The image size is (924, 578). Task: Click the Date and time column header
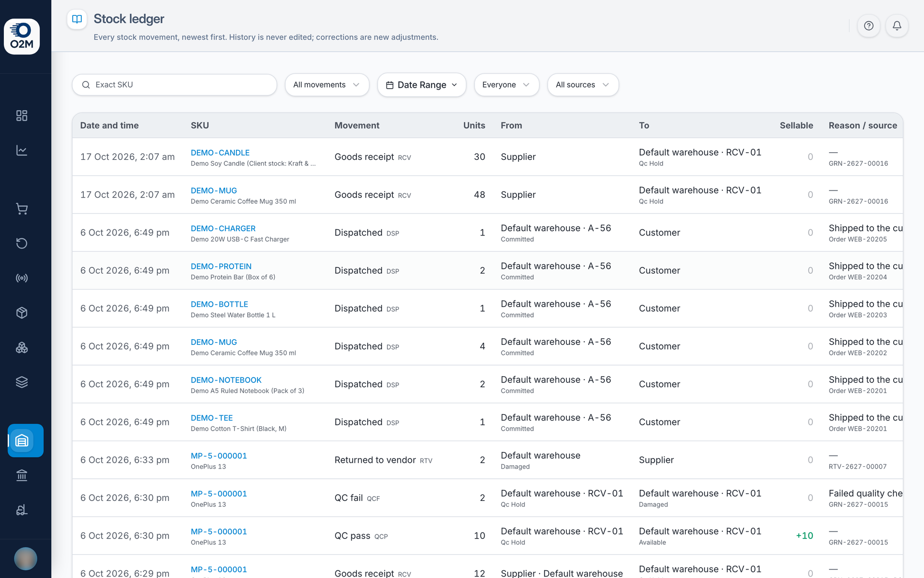pos(109,125)
